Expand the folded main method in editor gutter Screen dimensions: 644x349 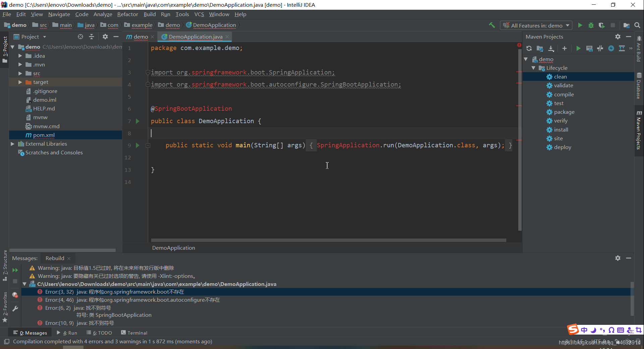point(148,145)
